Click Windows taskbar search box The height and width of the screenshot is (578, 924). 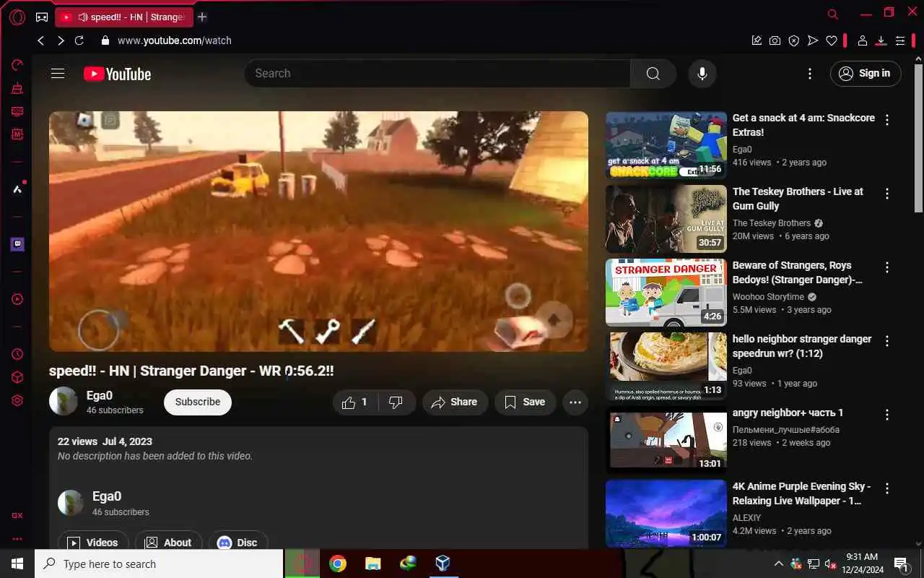tap(160, 564)
